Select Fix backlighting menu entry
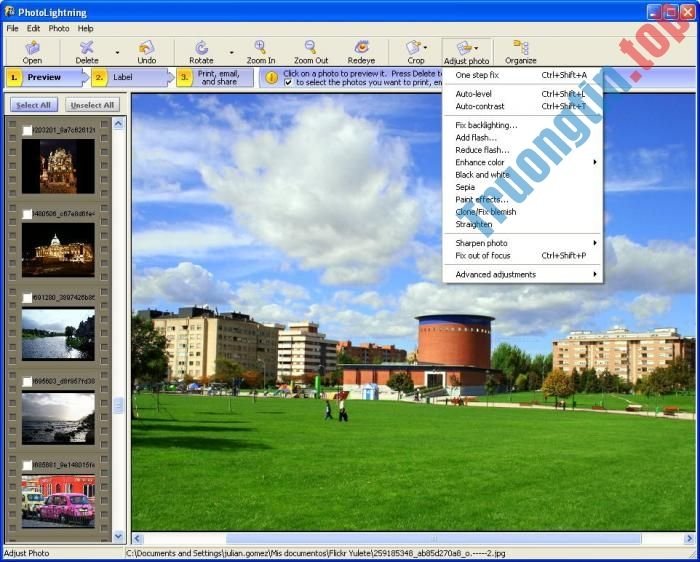This screenshot has height=562, width=700. point(523,125)
